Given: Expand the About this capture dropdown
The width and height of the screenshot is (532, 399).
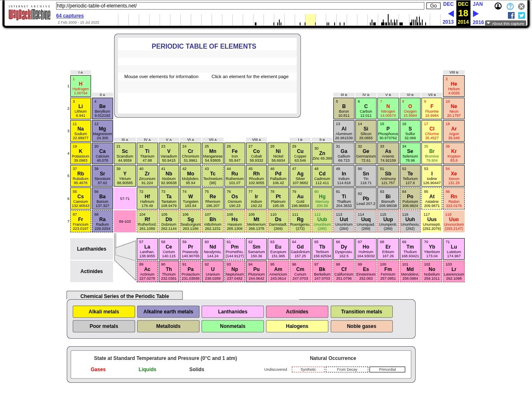Looking at the screenshot, I should pyautogui.click(x=505, y=24).
